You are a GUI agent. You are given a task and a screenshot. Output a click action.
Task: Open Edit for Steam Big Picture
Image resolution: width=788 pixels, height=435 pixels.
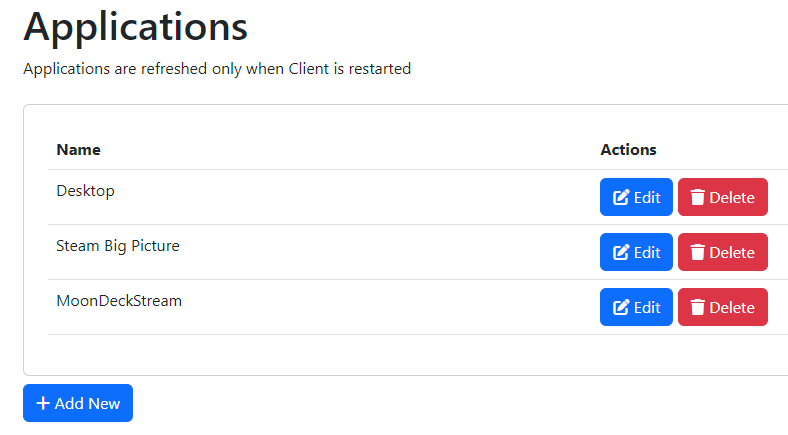click(x=636, y=253)
